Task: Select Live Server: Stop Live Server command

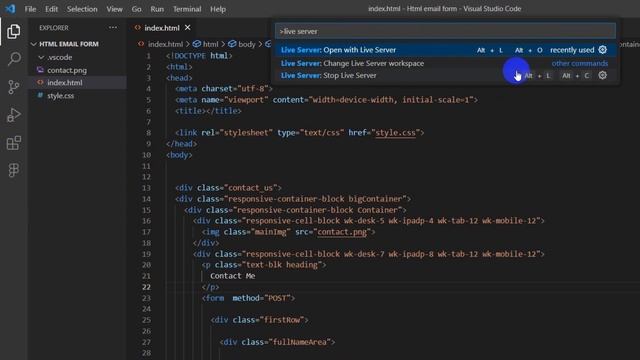Action: (x=445, y=76)
